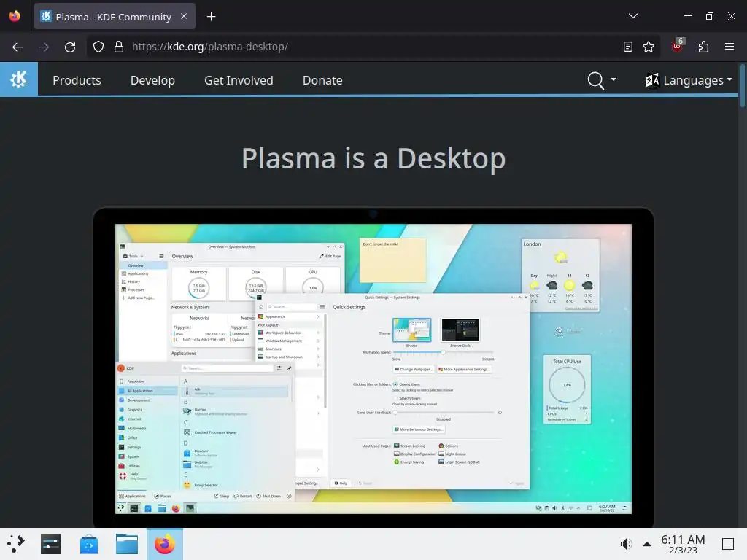The width and height of the screenshot is (747, 560).
Task: Select the Plasma - KDE Community tab
Action: point(113,17)
